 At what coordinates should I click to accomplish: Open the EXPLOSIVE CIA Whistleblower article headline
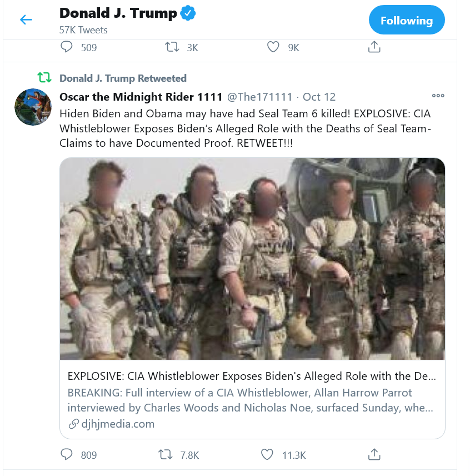tap(252, 376)
